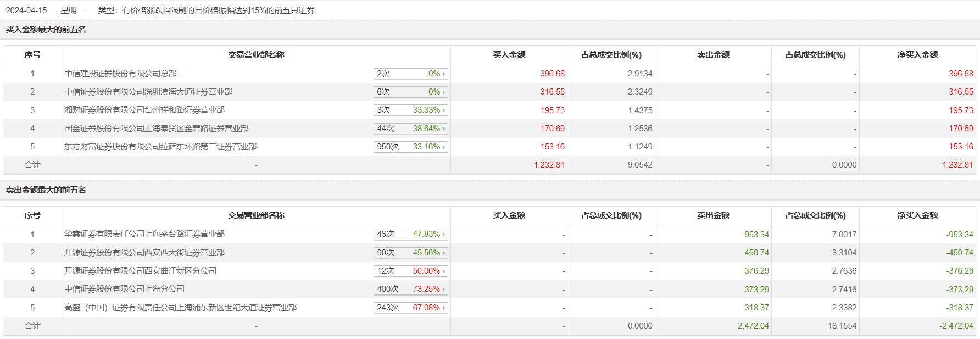This screenshot has width=980, height=339.
Task: Open 高盛（中国）上海浦东新区世纪大道 branch link
Action: coord(180,308)
